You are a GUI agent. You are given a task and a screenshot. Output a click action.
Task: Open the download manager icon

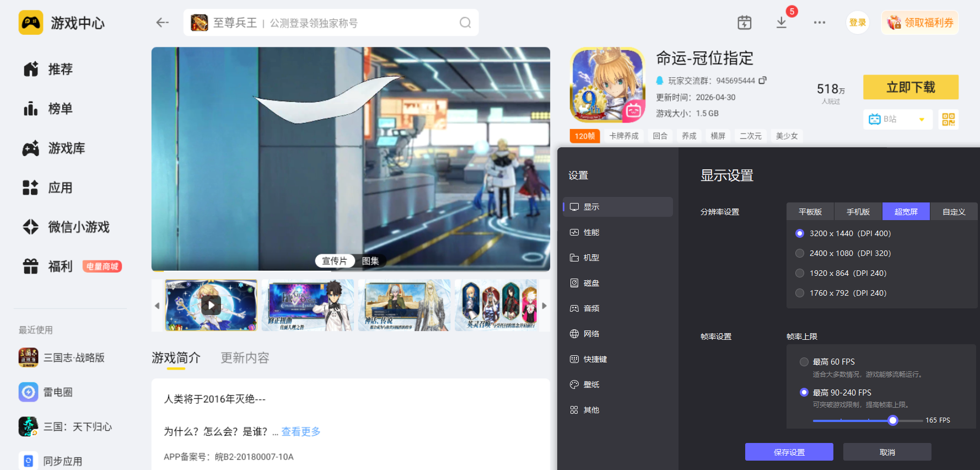[x=782, y=23]
